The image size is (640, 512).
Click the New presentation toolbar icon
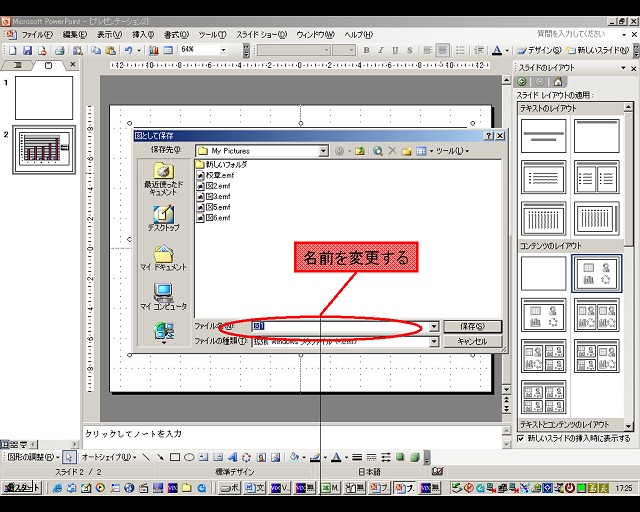coord(13,50)
